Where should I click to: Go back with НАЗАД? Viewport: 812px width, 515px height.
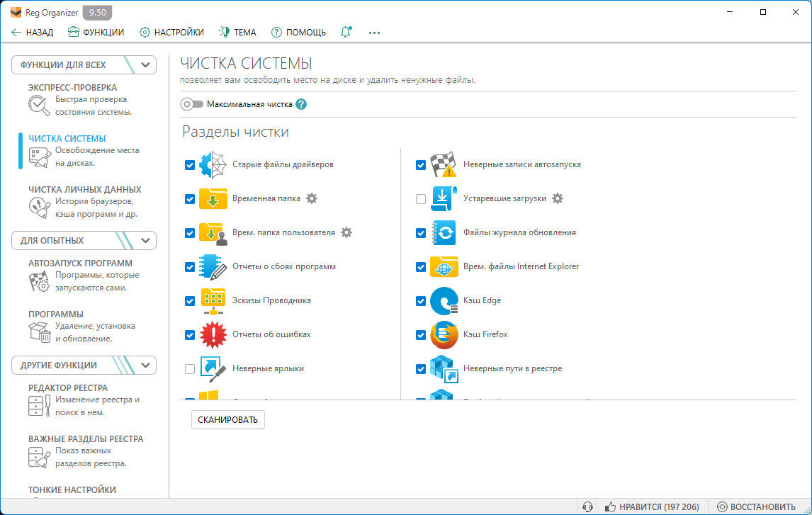32,32
